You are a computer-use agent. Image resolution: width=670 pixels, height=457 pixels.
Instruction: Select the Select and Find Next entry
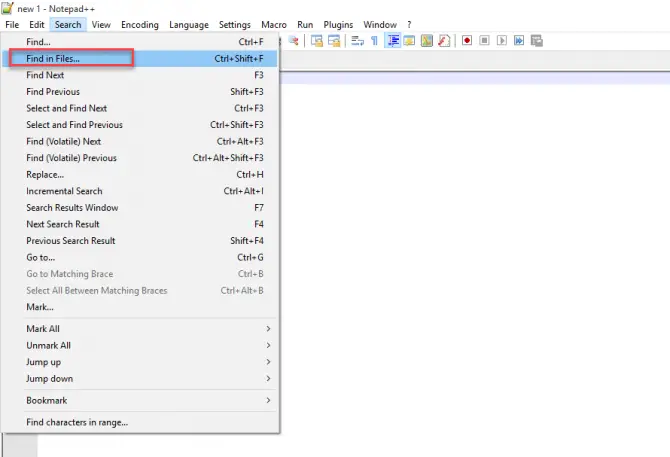140,108
